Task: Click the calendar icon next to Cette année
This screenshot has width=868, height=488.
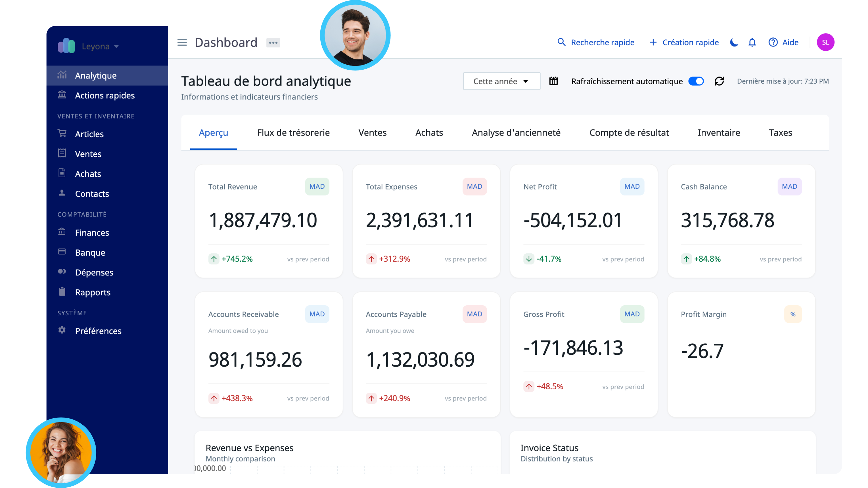Action: (x=553, y=81)
